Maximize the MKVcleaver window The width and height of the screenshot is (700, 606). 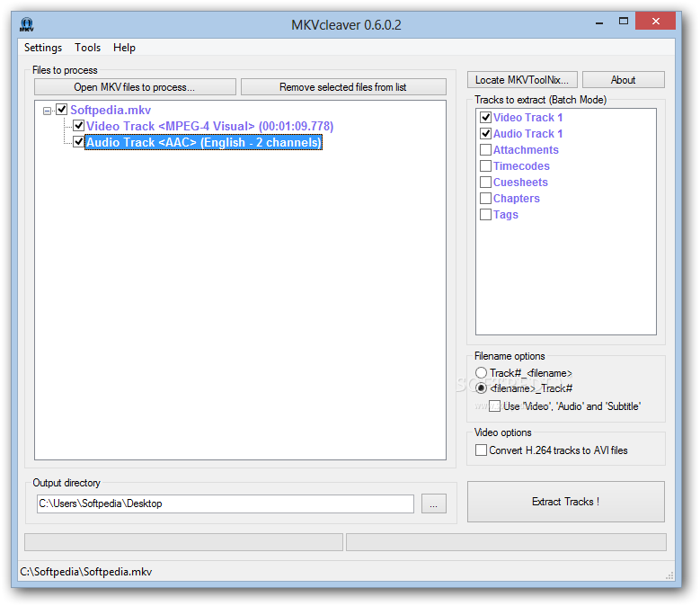(624, 21)
